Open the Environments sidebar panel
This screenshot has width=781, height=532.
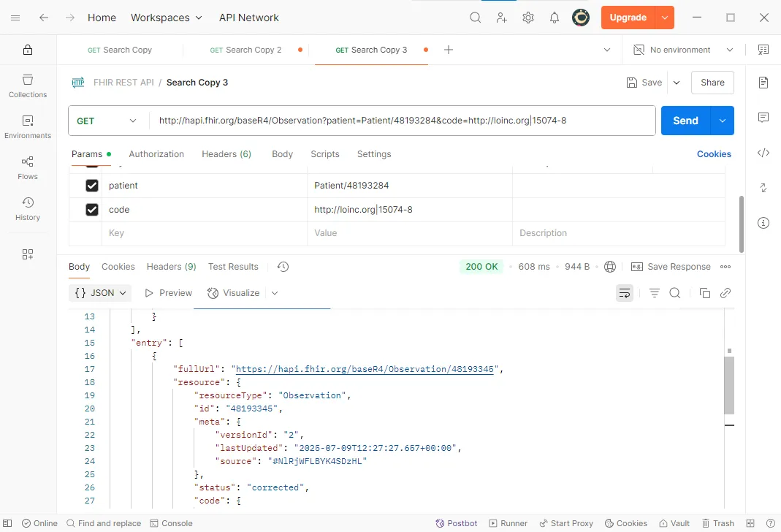[28, 127]
